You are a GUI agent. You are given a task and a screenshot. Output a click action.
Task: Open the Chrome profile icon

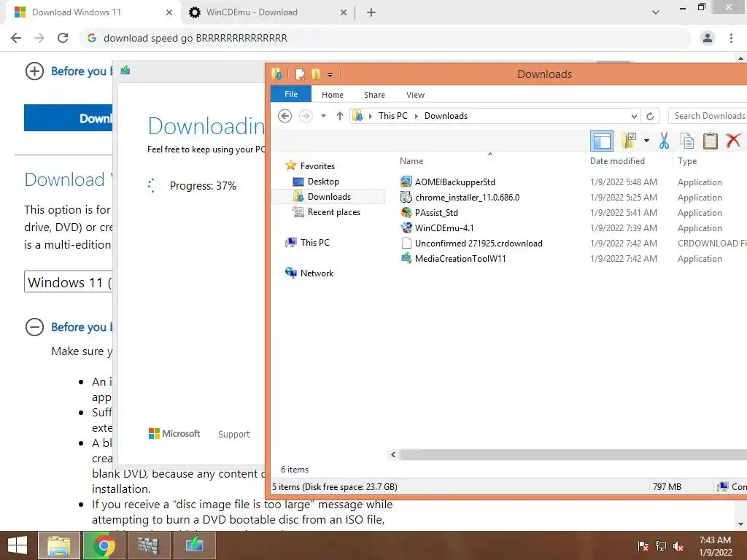point(708,38)
